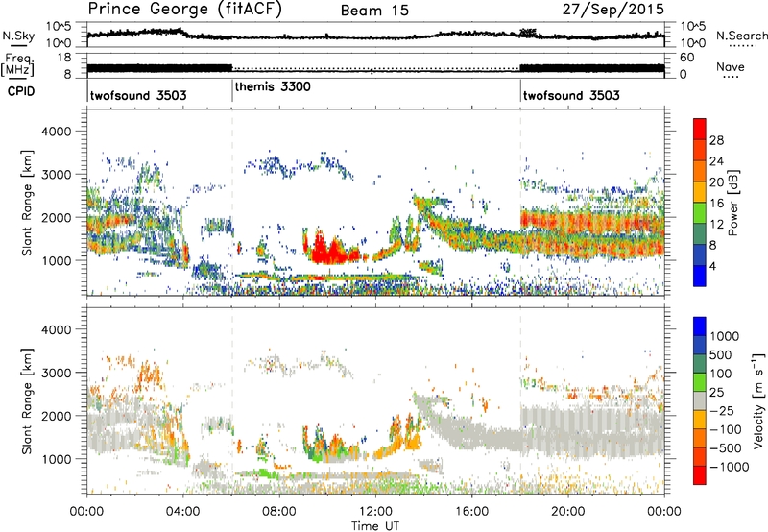Click the date '27/Sep/2015'

click(612, 9)
